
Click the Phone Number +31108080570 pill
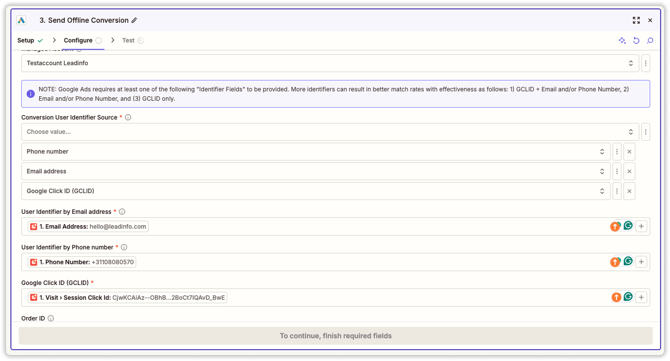tap(82, 262)
